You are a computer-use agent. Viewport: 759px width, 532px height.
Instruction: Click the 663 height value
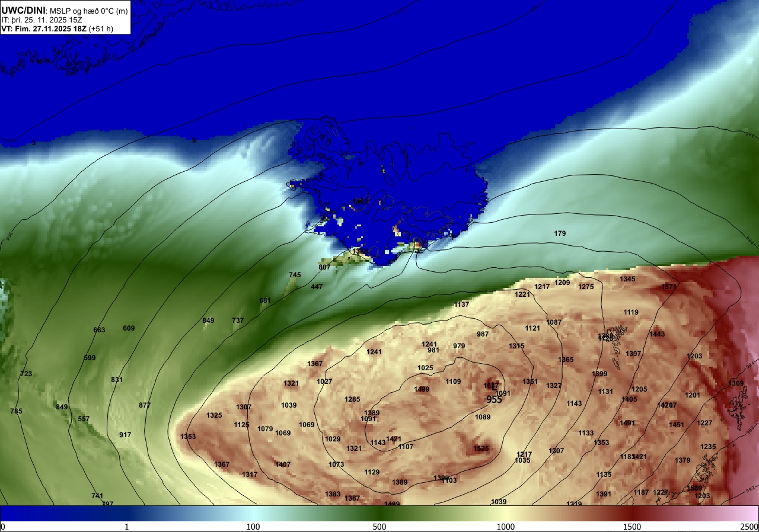point(99,330)
